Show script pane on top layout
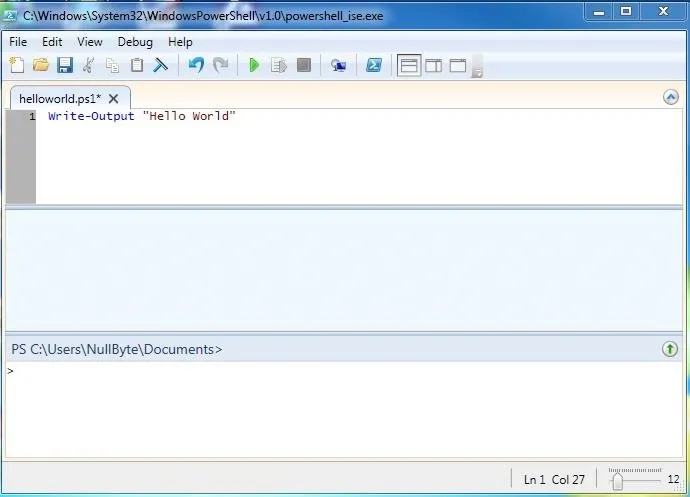This screenshot has height=497, width=690. click(409, 66)
